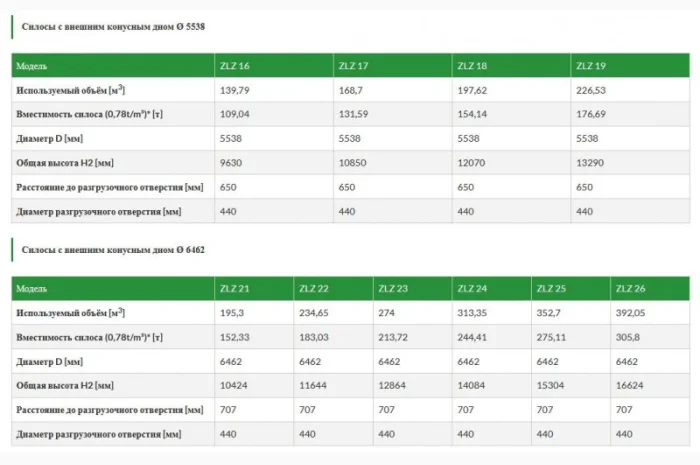
Task: Click the ZLZ 19 column header
Action: [x=591, y=66]
